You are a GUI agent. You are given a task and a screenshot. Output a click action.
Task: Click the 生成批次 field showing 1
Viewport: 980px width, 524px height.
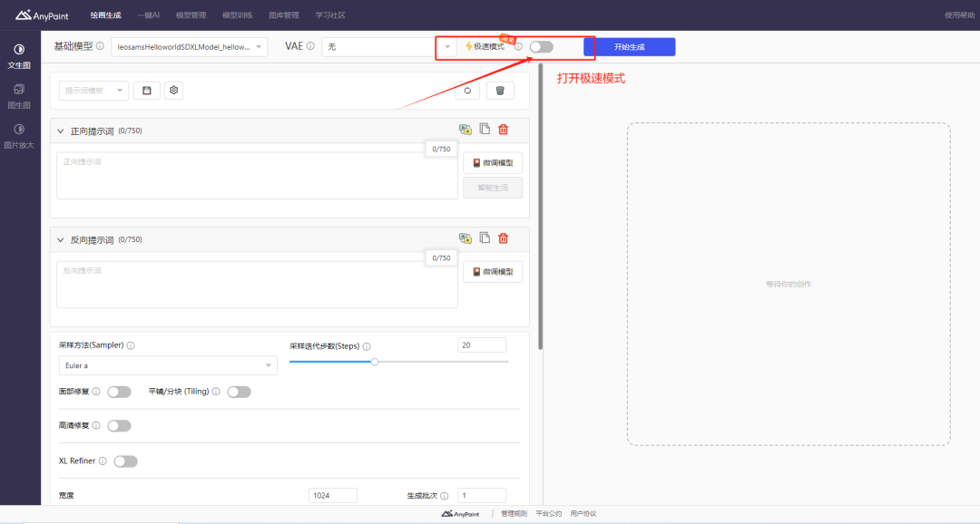pos(482,495)
